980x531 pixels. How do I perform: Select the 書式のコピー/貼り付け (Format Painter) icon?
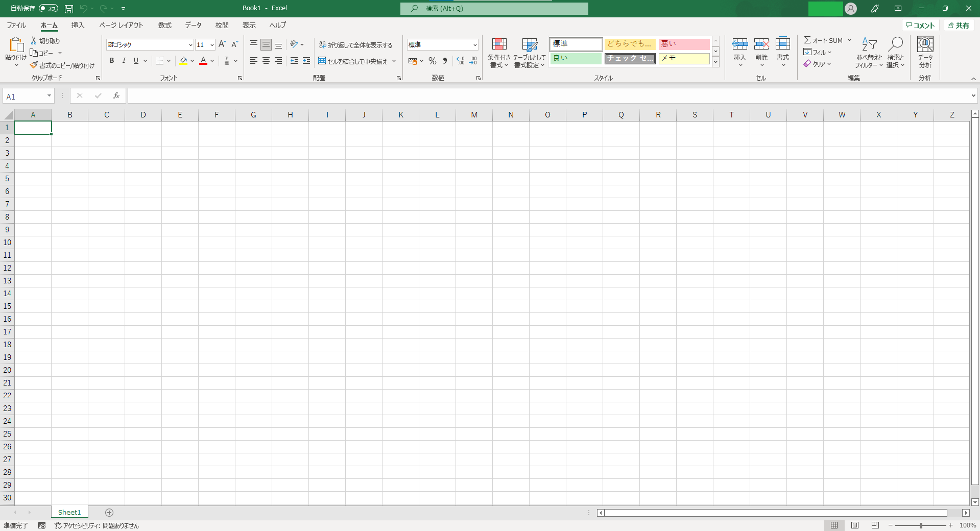tap(33, 65)
